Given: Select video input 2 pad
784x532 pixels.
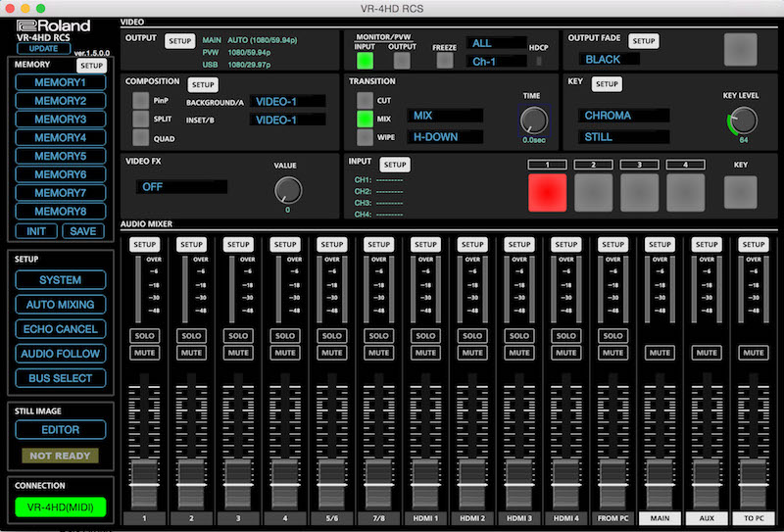Looking at the screenshot, I should (x=594, y=192).
